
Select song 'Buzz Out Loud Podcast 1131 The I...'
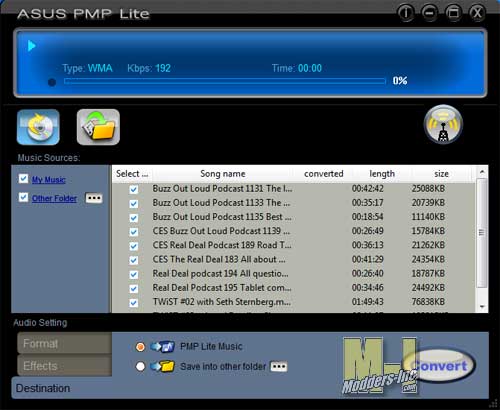pyautogui.click(x=222, y=189)
